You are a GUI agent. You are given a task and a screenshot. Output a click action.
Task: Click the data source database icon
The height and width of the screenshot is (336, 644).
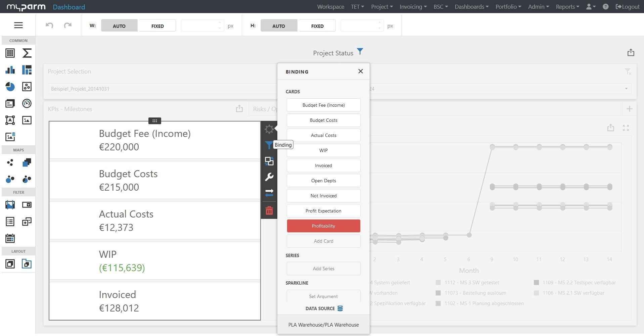point(340,308)
